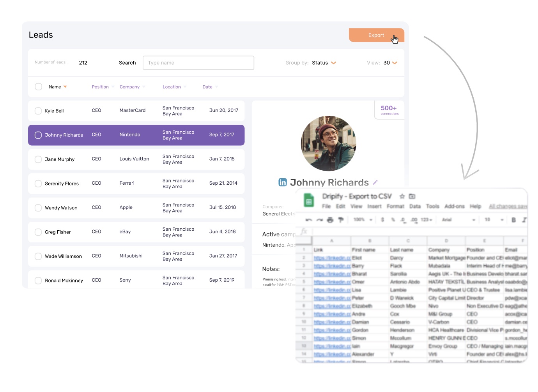This screenshot has width=538, height=392.
Task: Select the Nintendo company cell
Action: (130, 134)
